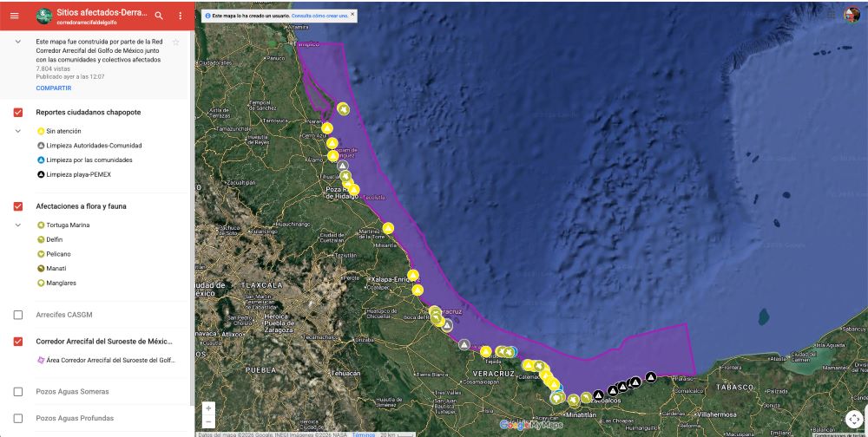868x437 pixels.
Task: Collapse the Reportes ciudadanos legend chevron
Action: pyautogui.click(x=18, y=131)
